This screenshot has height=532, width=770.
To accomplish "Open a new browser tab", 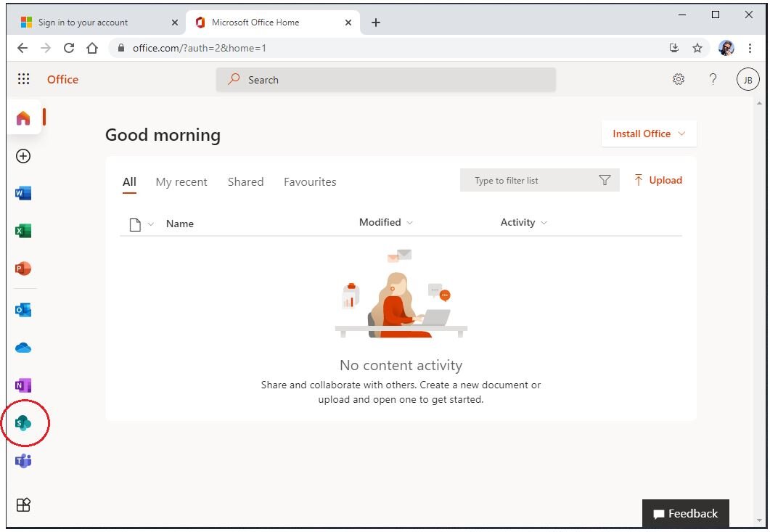I will [x=376, y=22].
